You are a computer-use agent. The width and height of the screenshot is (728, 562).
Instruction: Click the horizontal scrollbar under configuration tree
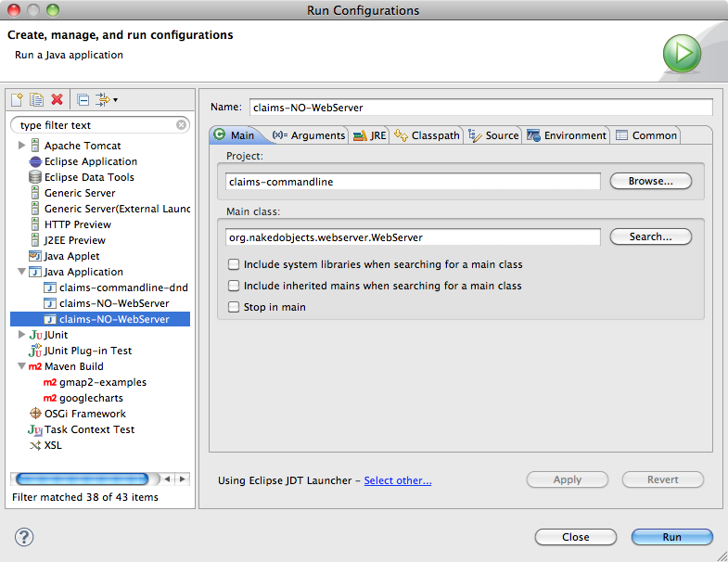coord(83,479)
